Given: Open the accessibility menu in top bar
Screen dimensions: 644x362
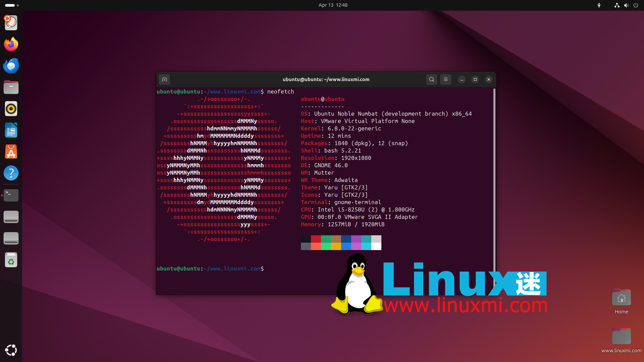Looking at the screenshot, I should click(x=599, y=5).
